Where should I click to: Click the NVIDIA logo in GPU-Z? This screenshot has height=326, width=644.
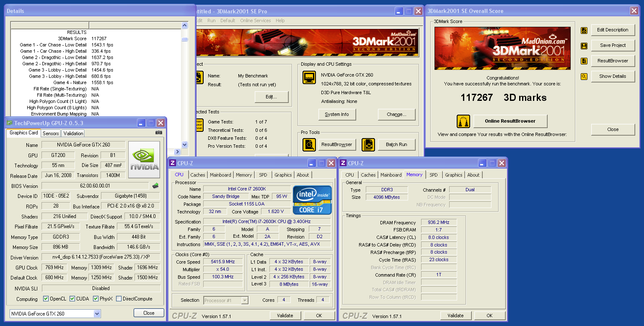pyautogui.click(x=144, y=160)
